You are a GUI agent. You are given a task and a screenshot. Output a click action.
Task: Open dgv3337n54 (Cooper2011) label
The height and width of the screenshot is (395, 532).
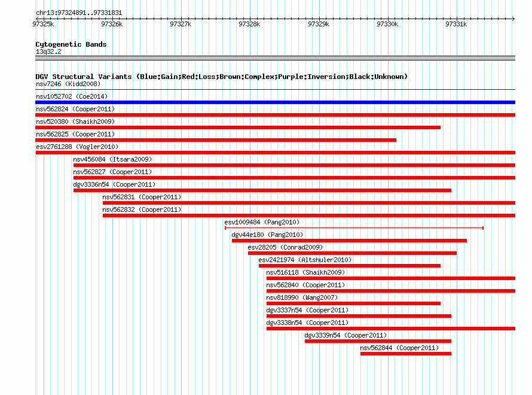pos(307,310)
